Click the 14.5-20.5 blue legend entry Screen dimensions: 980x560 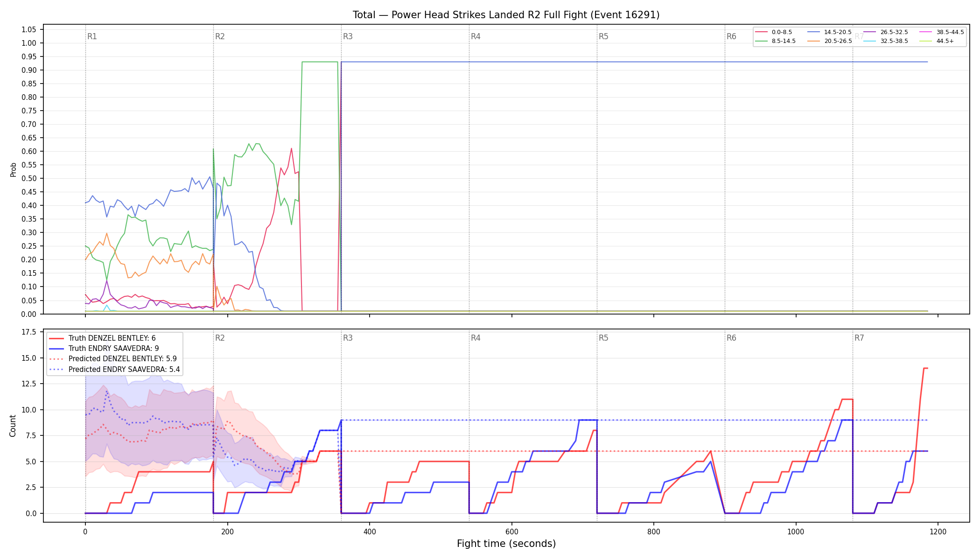(830, 32)
